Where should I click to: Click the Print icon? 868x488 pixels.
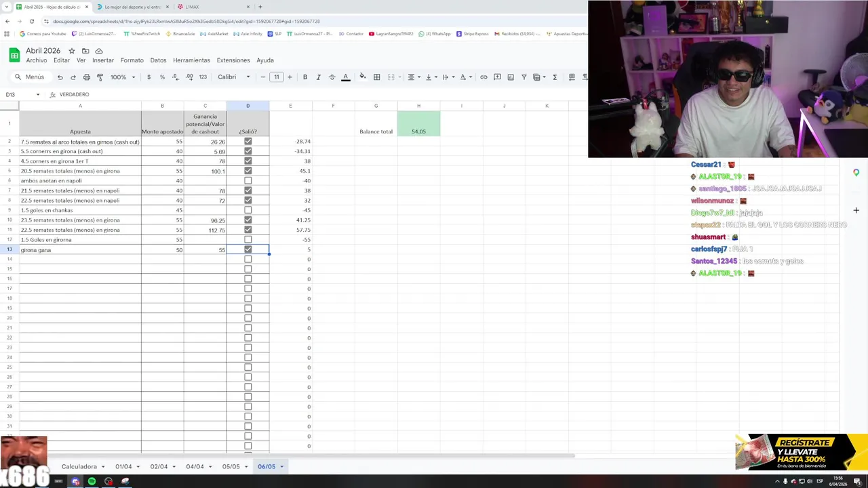click(86, 77)
